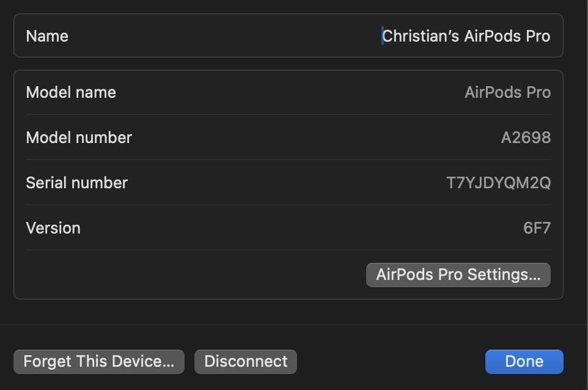Screen dimensions: 588x390
Task: Click the word AirPods in the Name field
Action: pyautogui.click(x=492, y=36)
